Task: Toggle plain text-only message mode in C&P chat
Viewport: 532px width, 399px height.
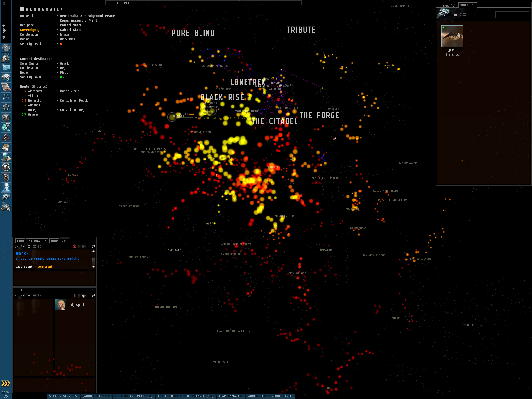Action: click(29, 246)
